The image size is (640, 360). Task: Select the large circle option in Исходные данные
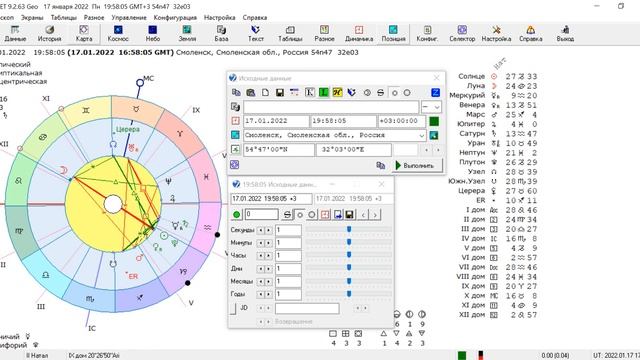pyautogui.click(x=407, y=93)
